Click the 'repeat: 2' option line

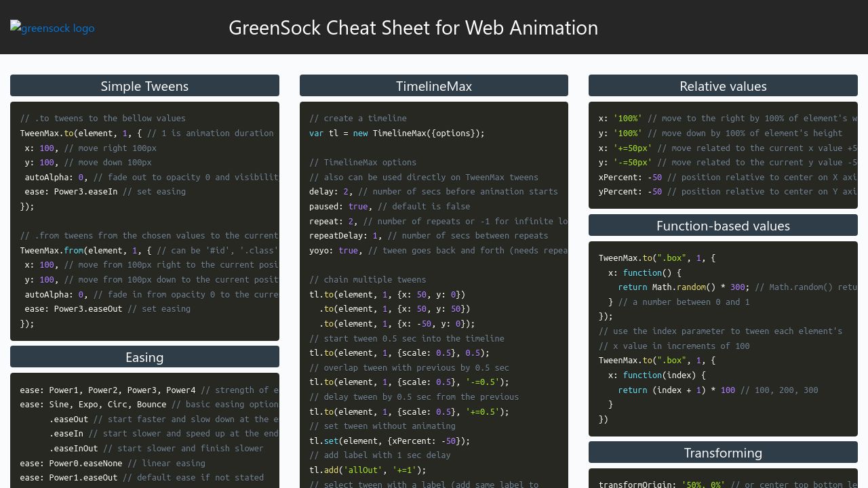point(438,221)
